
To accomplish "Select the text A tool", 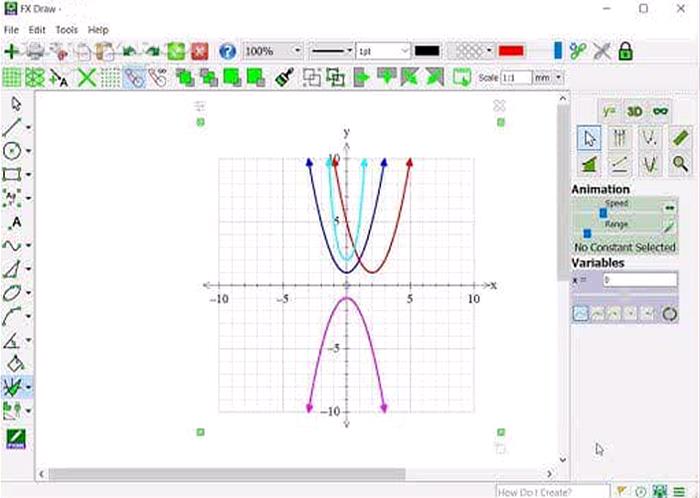I will click(x=16, y=222).
